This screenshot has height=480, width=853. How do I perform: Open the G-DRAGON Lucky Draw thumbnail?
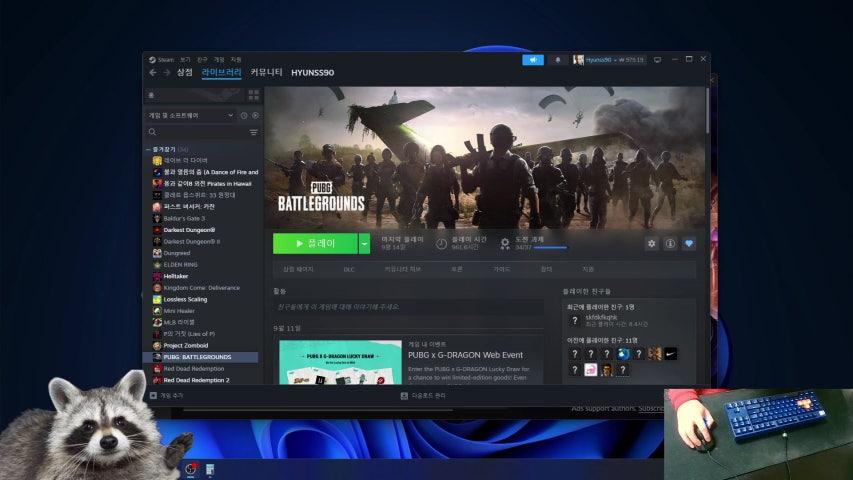[x=341, y=362]
